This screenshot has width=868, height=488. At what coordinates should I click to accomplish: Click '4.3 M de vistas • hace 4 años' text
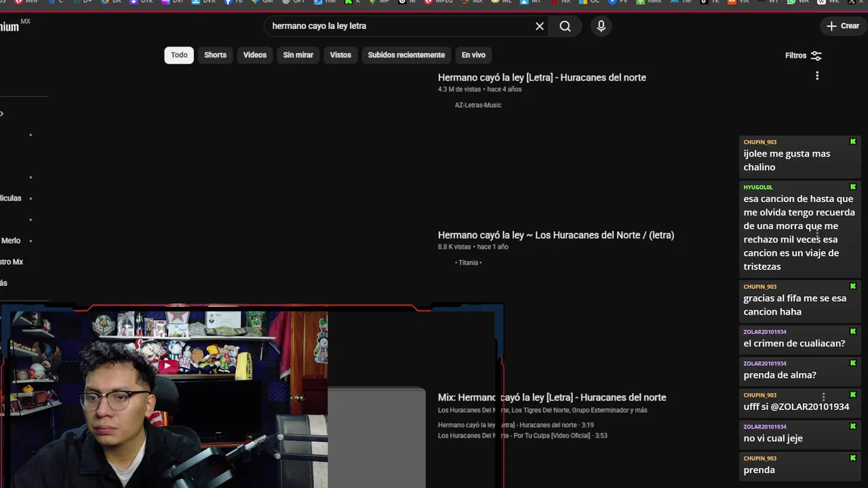(x=479, y=89)
